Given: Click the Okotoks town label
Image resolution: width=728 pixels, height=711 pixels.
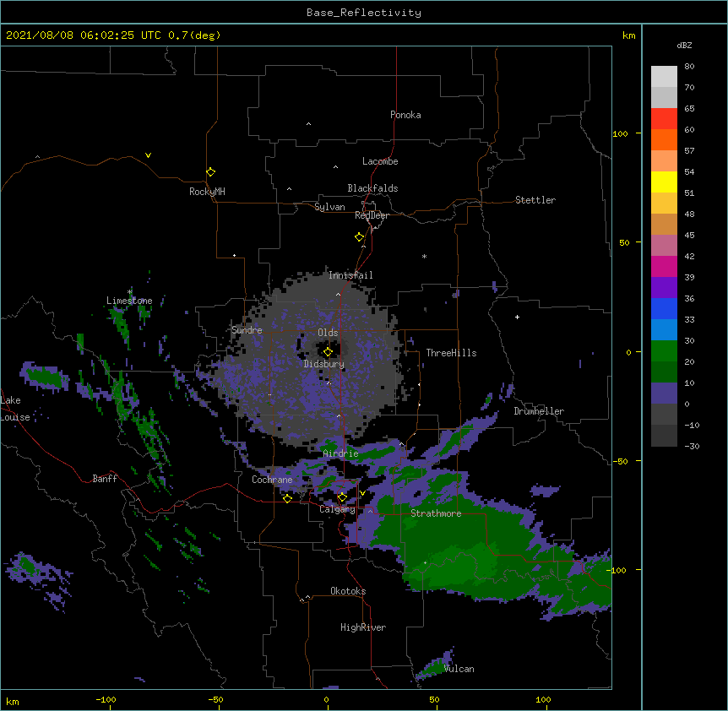Looking at the screenshot, I should click(x=348, y=591).
